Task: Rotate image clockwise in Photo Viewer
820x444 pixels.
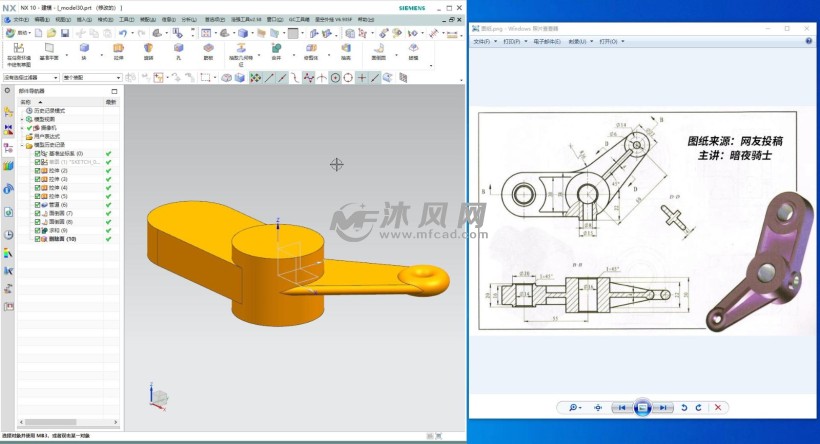Action: tap(698, 407)
